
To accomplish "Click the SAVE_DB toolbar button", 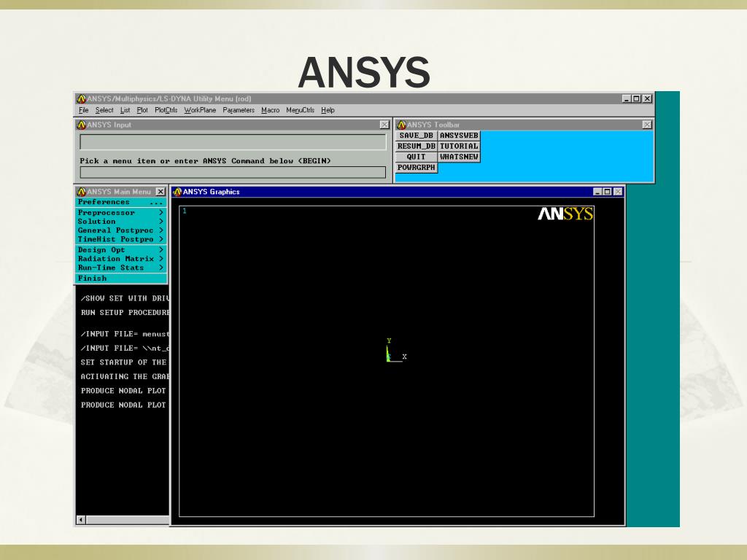I will pos(417,136).
